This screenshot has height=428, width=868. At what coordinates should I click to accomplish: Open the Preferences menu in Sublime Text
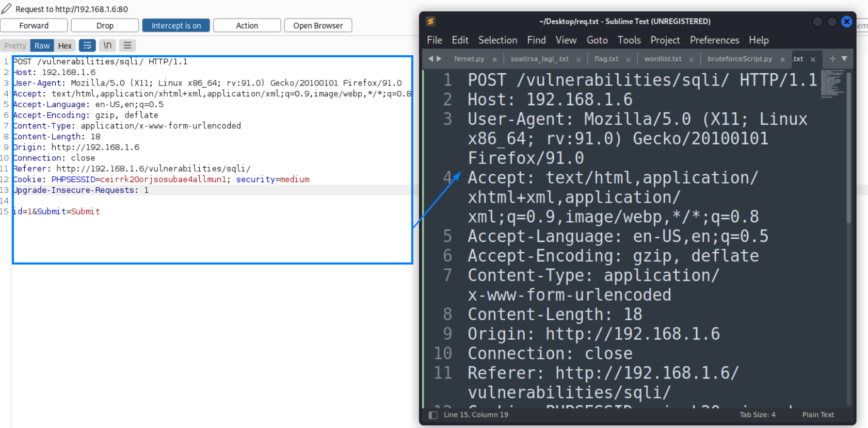[714, 40]
